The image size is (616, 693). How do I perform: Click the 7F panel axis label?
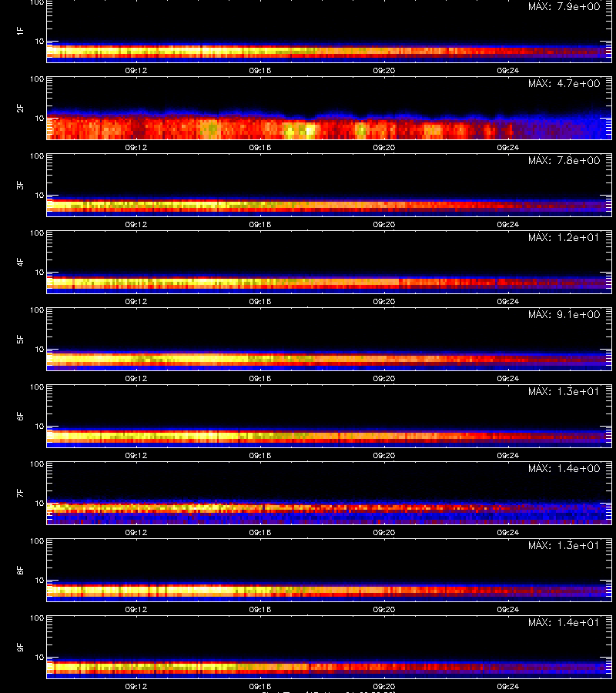(20, 494)
